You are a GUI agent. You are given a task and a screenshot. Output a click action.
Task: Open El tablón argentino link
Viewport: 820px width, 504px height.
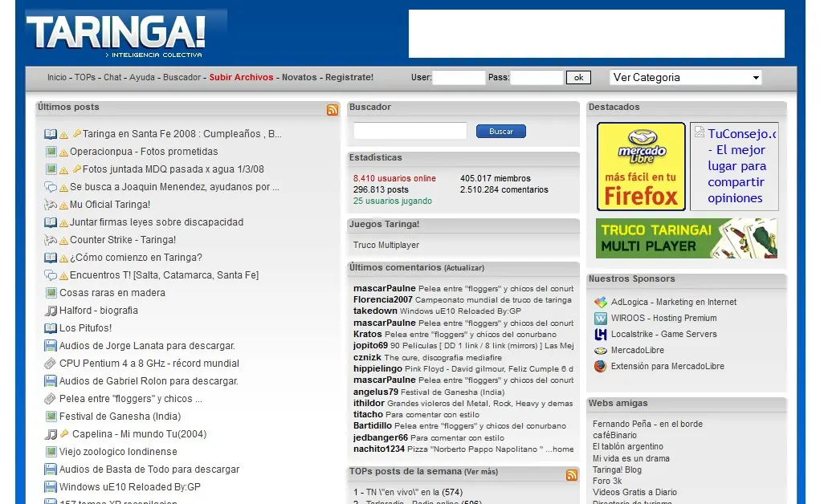[x=627, y=447]
